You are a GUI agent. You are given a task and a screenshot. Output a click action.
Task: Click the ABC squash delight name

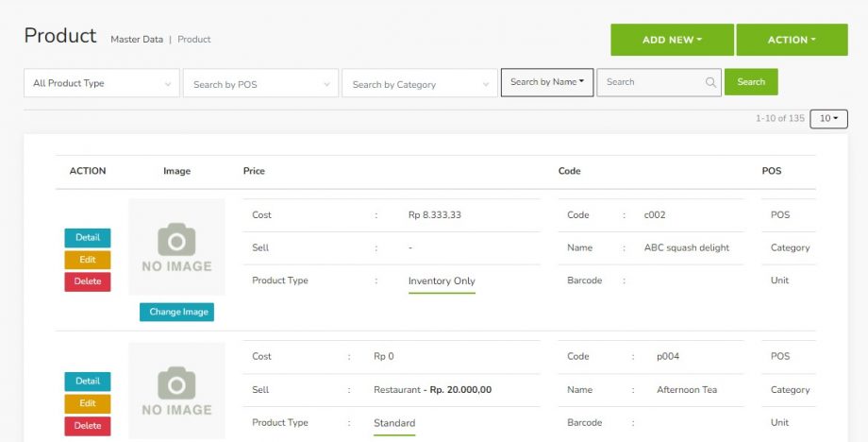point(687,247)
